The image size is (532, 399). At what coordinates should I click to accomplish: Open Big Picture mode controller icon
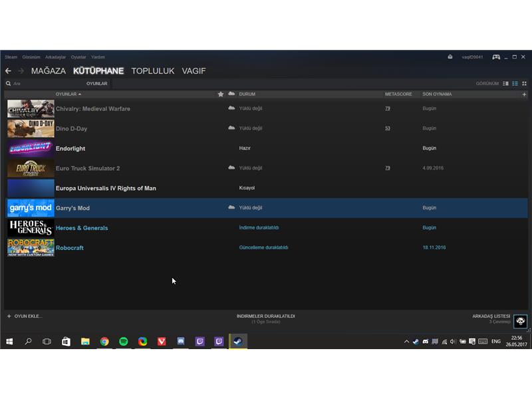click(496, 57)
